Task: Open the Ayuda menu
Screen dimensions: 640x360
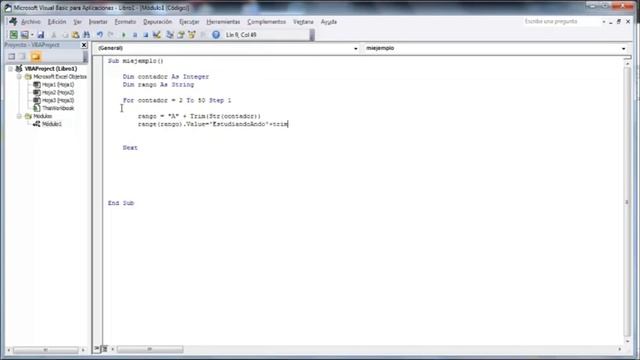Action: [x=329, y=22]
